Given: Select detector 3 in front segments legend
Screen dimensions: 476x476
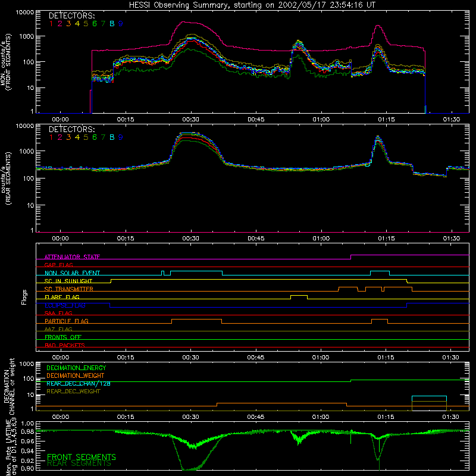Looking at the screenshot, I should pyautogui.click(x=68, y=24).
